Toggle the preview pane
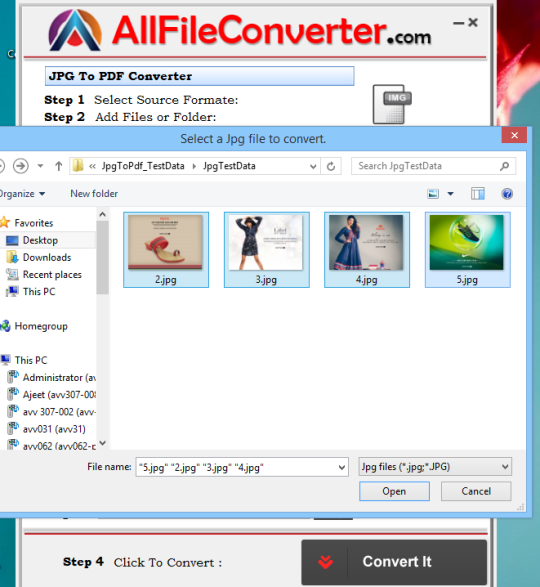Image resolution: width=540 pixels, height=587 pixels. pyautogui.click(x=478, y=194)
